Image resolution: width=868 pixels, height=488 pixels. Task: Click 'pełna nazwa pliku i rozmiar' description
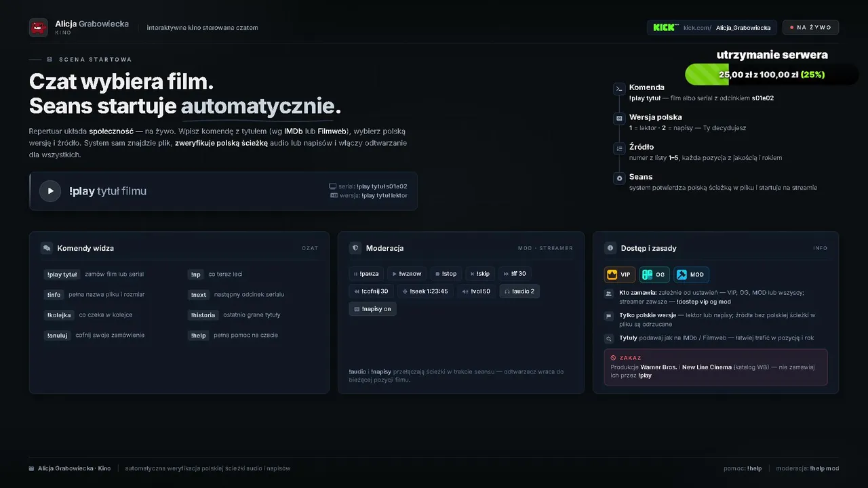coord(106,295)
